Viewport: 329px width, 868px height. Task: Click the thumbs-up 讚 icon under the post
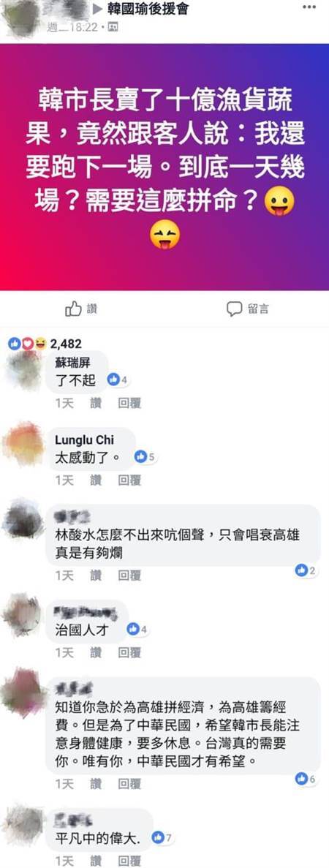pos(74,309)
